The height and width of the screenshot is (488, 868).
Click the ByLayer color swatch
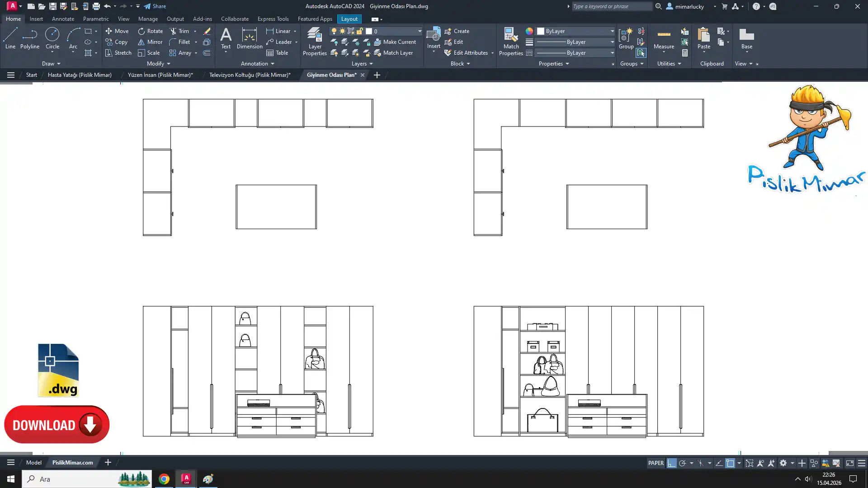click(541, 31)
